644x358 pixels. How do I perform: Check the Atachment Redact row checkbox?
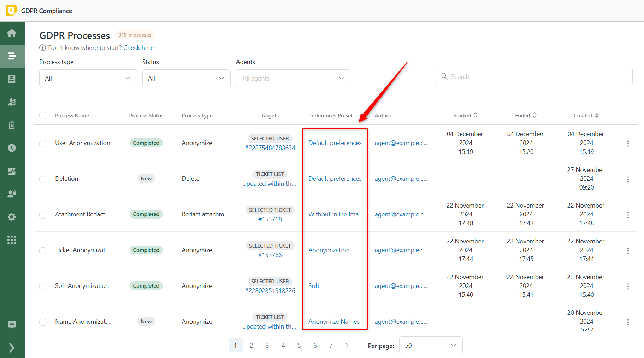pos(43,215)
